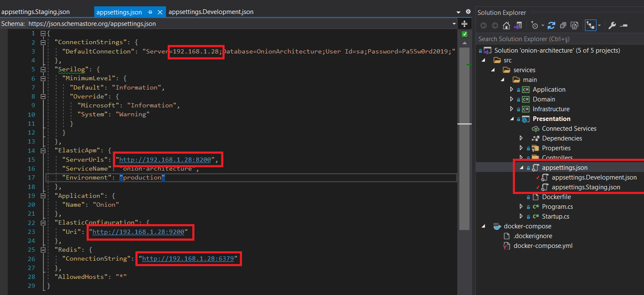Click the Collapse All icon in Solution Explorer
This screenshot has width=644, height=295.
coord(563,25)
